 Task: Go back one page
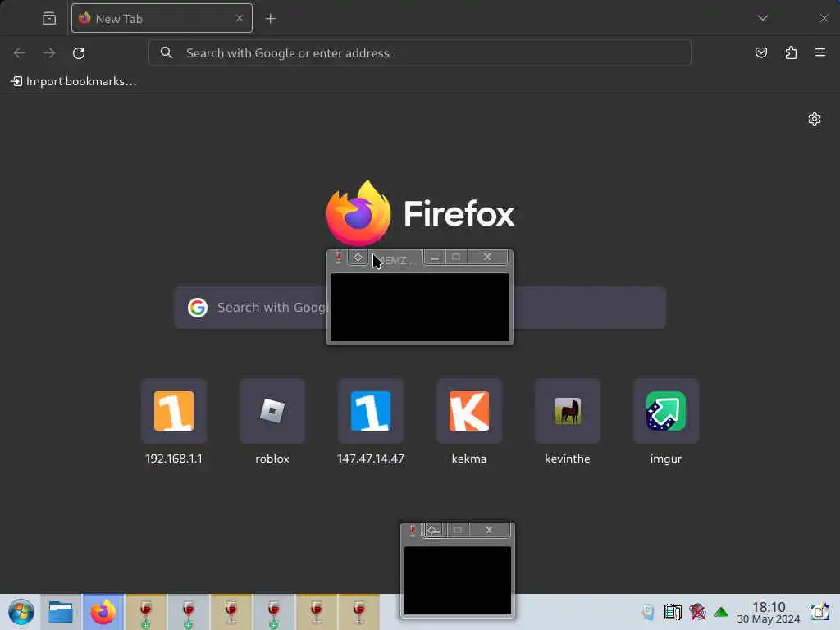(20, 53)
